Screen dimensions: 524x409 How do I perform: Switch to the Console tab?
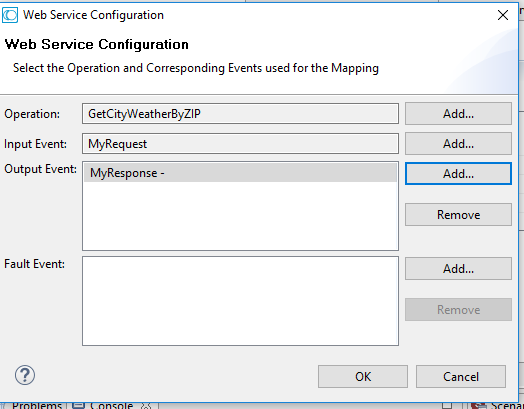(x=111, y=405)
